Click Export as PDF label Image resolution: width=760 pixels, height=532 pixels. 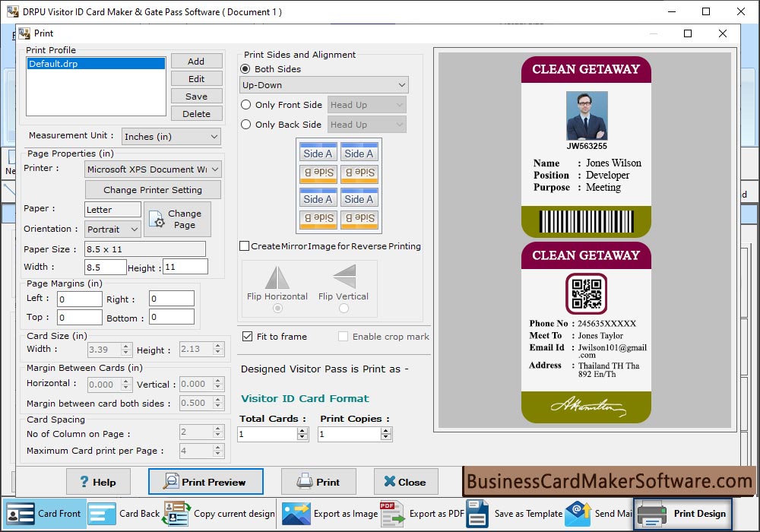click(437, 514)
